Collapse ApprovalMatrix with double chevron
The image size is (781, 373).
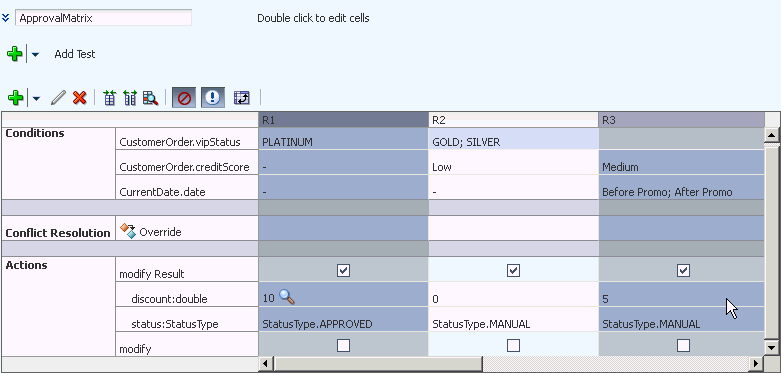point(5,18)
